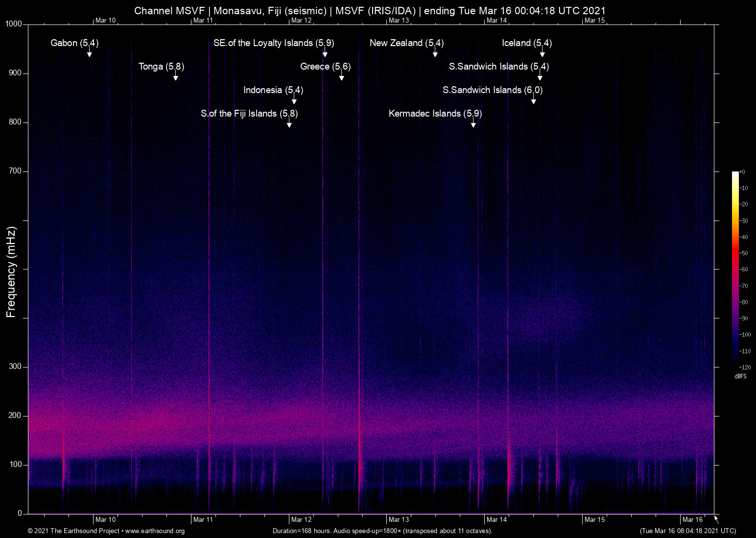756x538 pixels.
Task: Click the New Zealand (5.4) event label
Action: (407, 43)
